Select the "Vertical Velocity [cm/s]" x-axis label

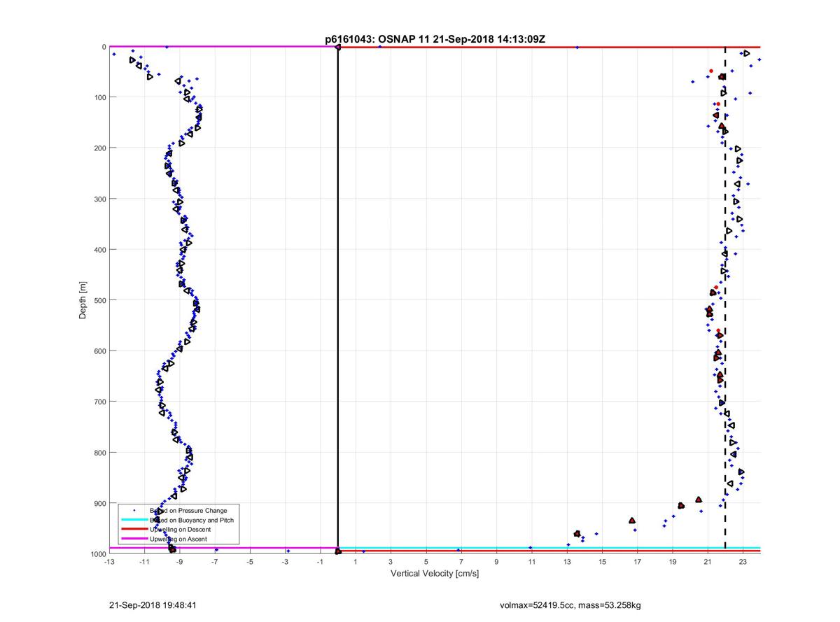435,574
